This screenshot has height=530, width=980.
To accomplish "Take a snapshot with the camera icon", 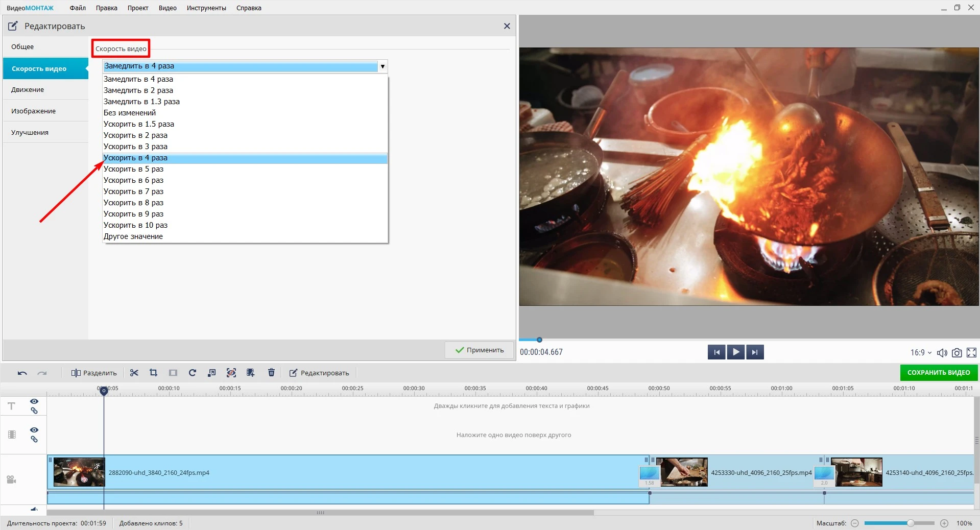I will click(957, 352).
